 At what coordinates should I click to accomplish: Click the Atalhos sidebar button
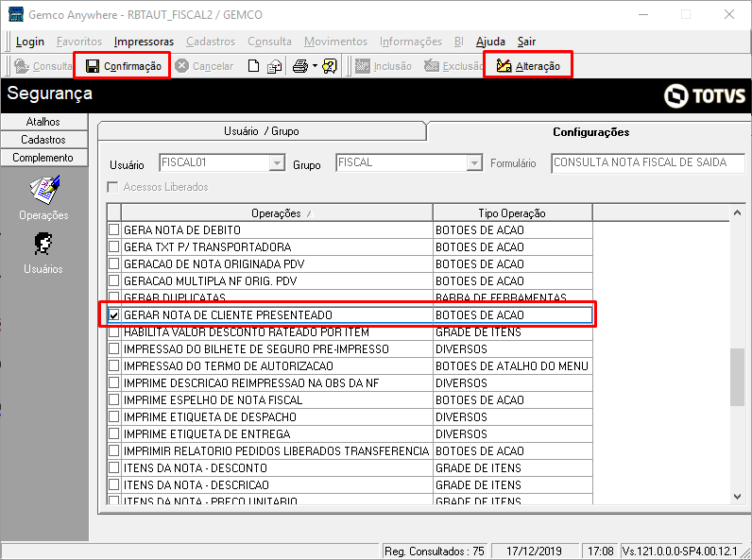coord(43,122)
